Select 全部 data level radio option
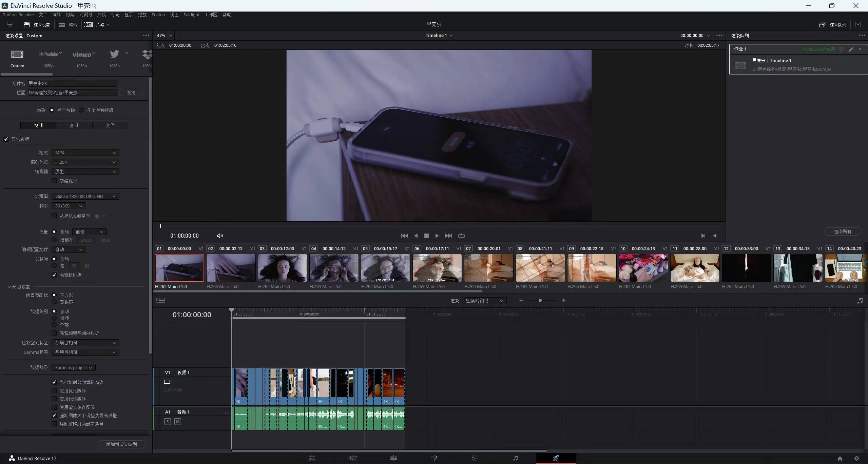The width and height of the screenshot is (868, 464). [x=54, y=325]
